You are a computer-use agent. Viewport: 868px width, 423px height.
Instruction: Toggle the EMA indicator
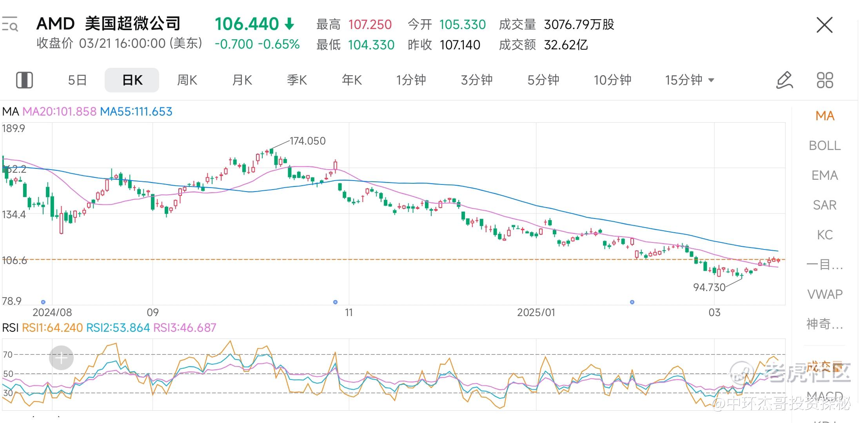pyautogui.click(x=824, y=175)
